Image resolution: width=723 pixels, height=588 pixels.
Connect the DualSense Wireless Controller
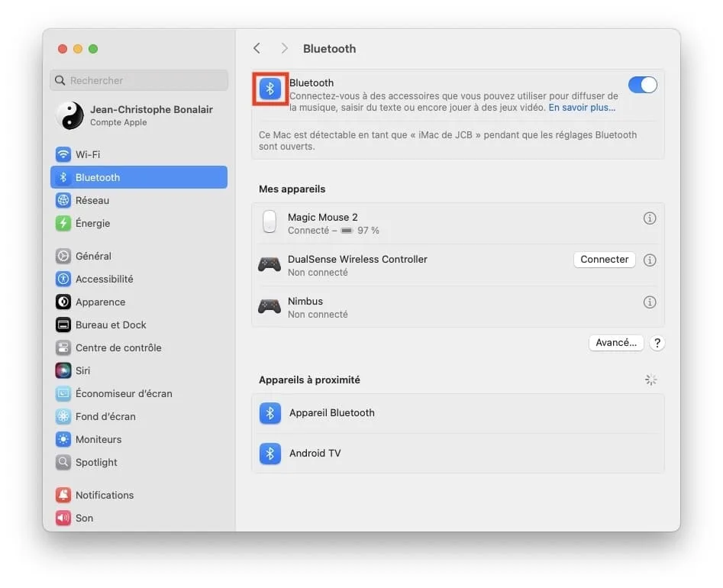click(605, 260)
